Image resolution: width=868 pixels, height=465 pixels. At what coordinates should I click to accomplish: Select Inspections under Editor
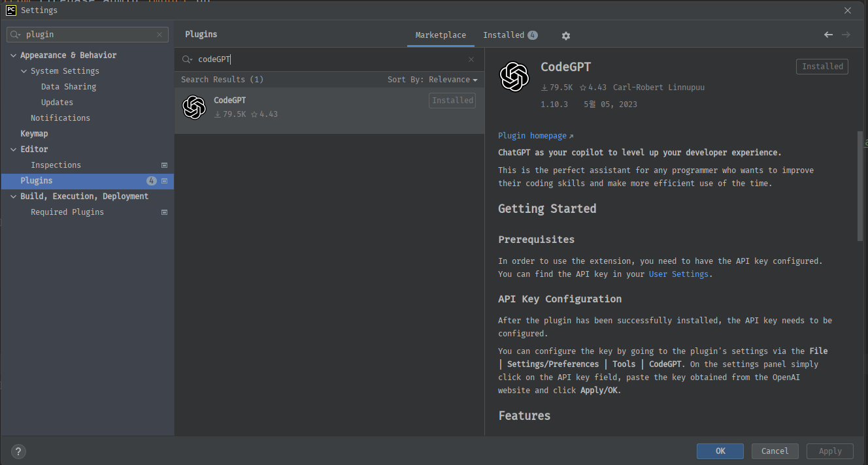(x=56, y=165)
